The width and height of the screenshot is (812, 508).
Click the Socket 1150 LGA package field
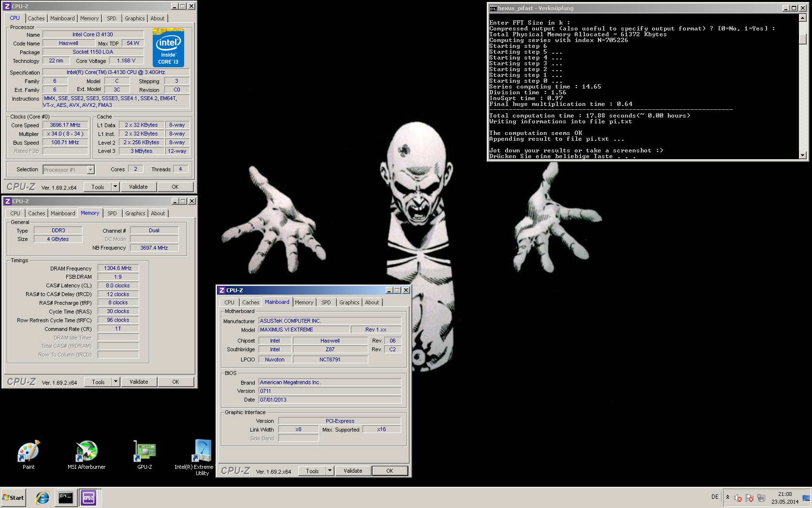pos(93,52)
